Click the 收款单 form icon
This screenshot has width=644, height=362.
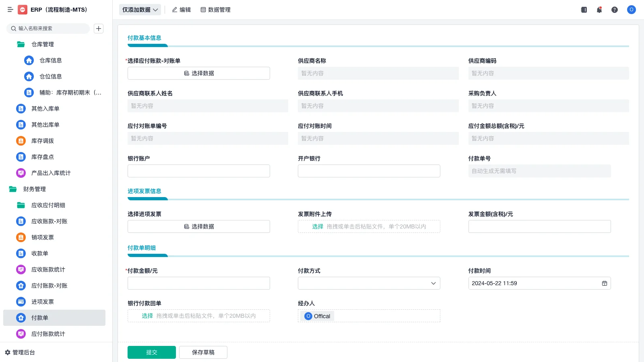pos(21,253)
